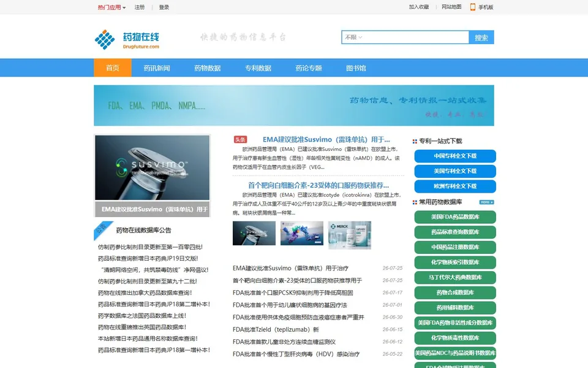Open notice 药学数据库之法国药品数据库上线!
This screenshot has height=368, width=588.
[x=142, y=316]
